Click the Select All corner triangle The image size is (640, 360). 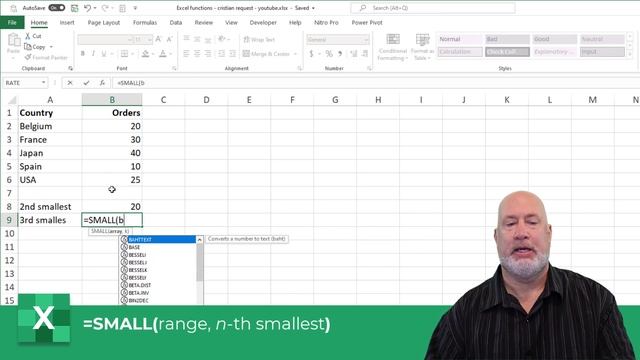click(12, 100)
